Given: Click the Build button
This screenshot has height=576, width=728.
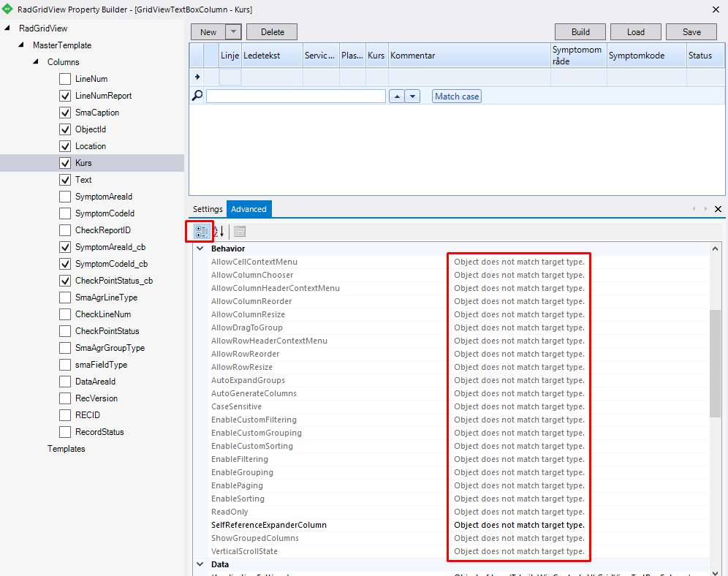Looking at the screenshot, I should (x=580, y=31).
